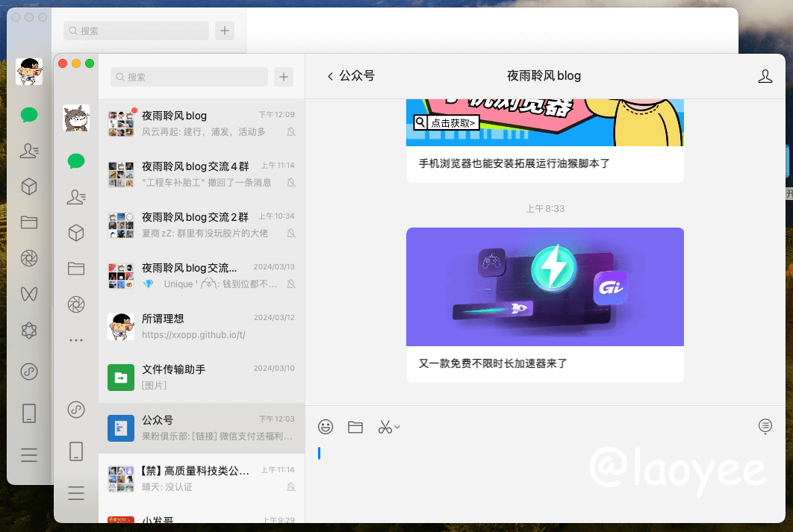This screenshot has height=532, width=793.
Task: Open the 夜雨聆风blog account profile icon
Action: pos(765,76)
